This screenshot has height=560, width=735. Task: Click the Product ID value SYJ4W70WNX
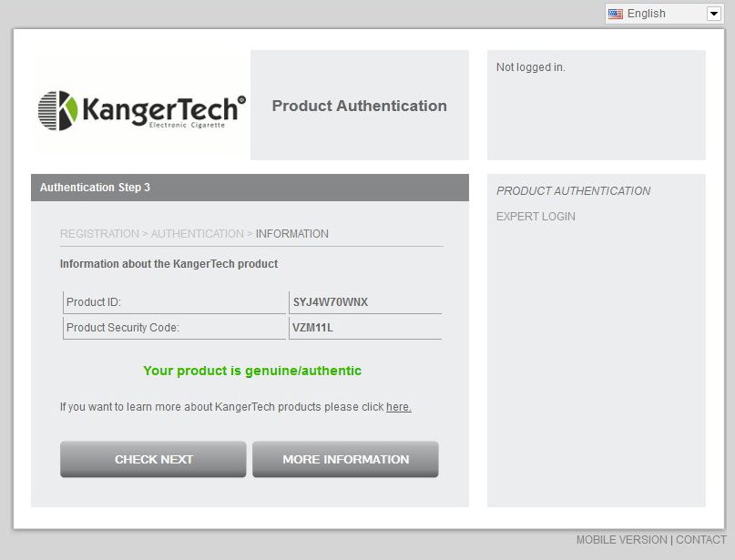[331, 302]
